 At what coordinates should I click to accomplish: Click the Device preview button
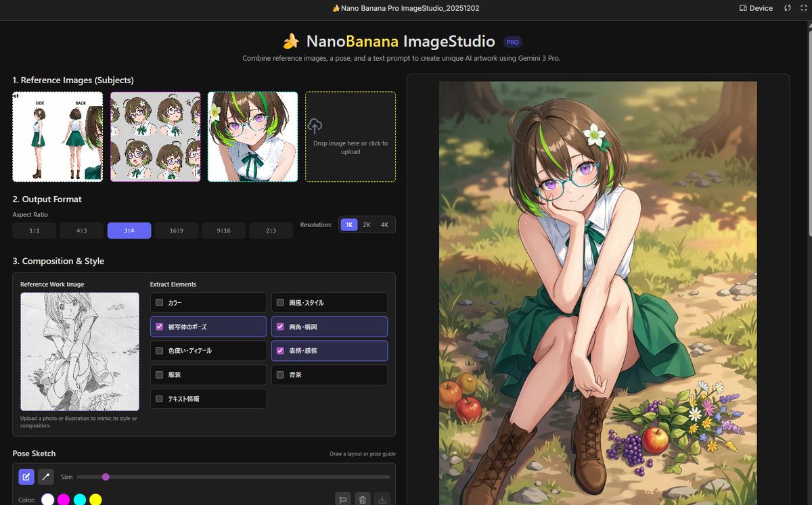757,8
